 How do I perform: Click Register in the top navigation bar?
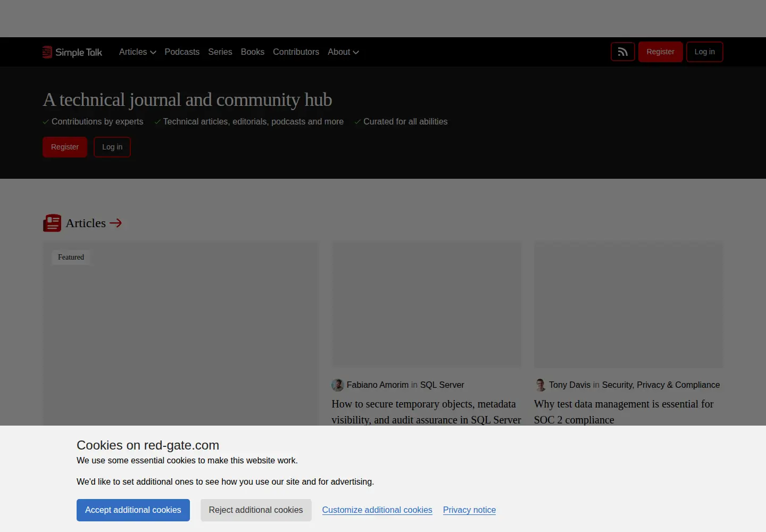[660, 52]
